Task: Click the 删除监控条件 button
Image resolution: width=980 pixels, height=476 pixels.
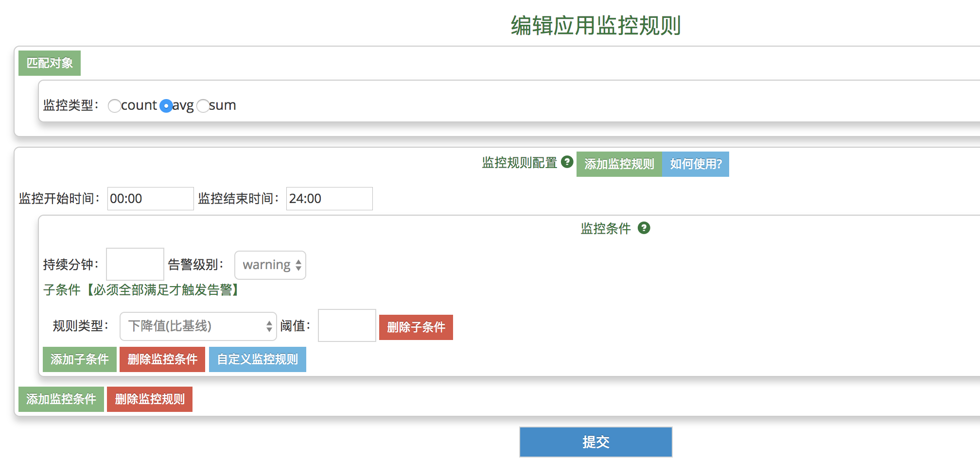Action: point(162,359)
